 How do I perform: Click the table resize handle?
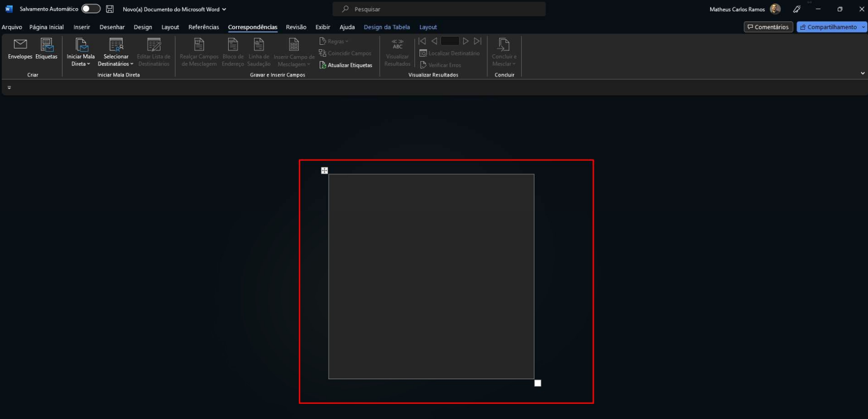[x=538, y=383]
